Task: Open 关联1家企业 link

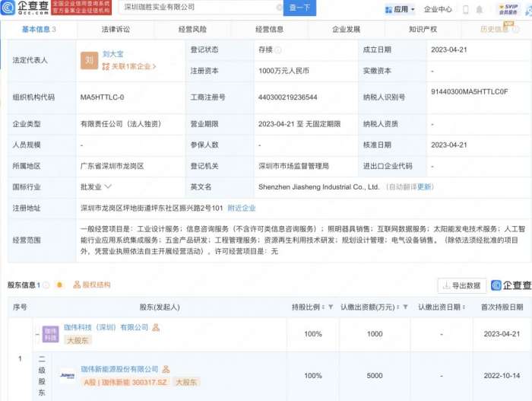Action: [129, 67]
